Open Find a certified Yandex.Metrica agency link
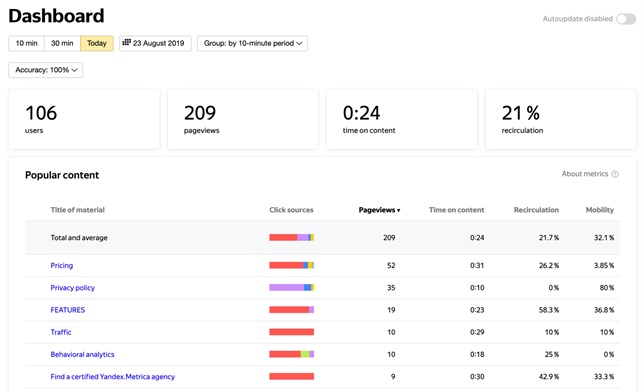This screenshot has height=392, width=643. (112, 376)
